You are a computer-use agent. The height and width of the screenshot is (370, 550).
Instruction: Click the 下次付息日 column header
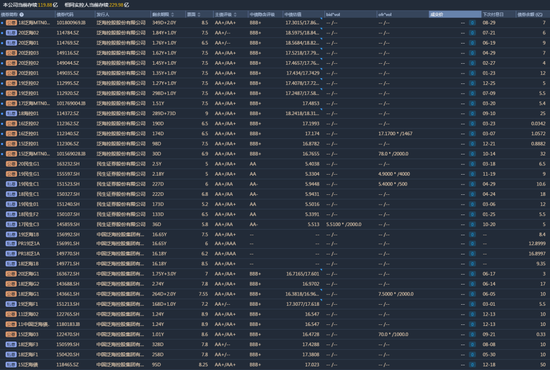(493, 14)
